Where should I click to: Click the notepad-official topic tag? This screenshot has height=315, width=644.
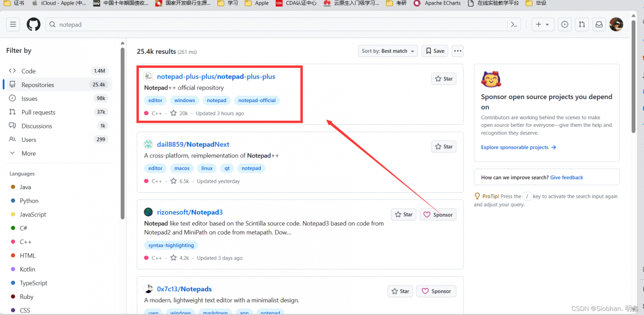coord(257,100)
